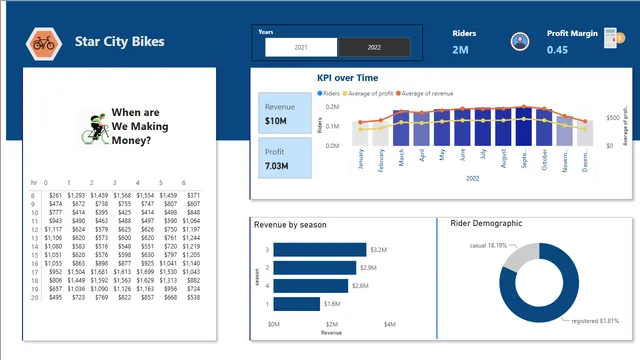
Task: Click the '$1,699' cell in hour 17 row
Action: tap(145, 272)
